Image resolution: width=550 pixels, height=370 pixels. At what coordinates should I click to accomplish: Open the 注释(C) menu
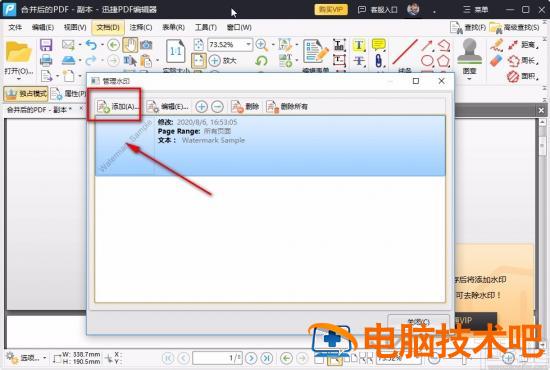pos(141,27)
